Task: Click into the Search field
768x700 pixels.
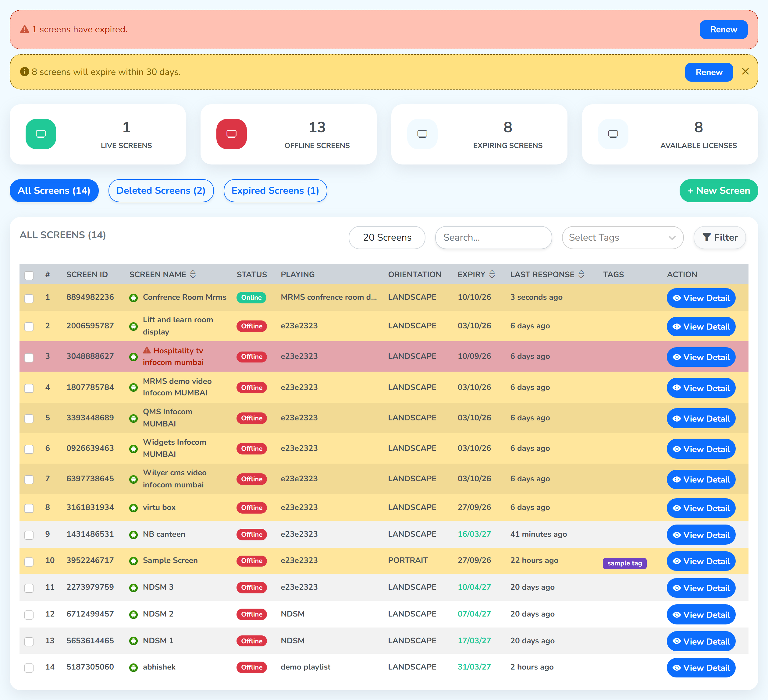Action: (x=494, y=238)
